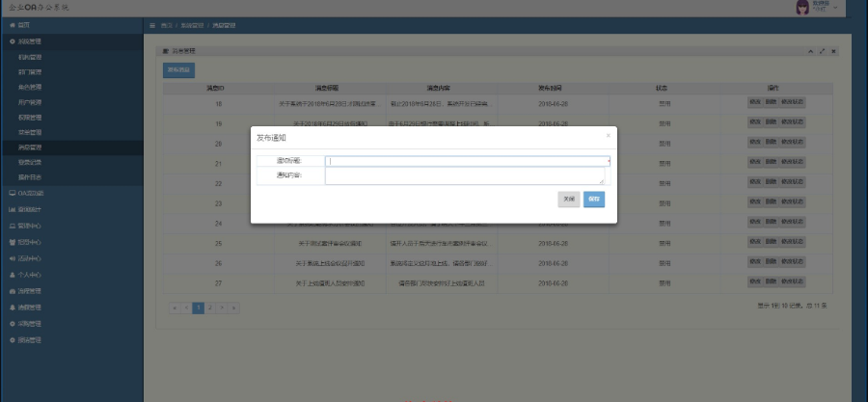The image size is (868, 402).
Task: Click message ID cell 25
Action: click(218, 243)
